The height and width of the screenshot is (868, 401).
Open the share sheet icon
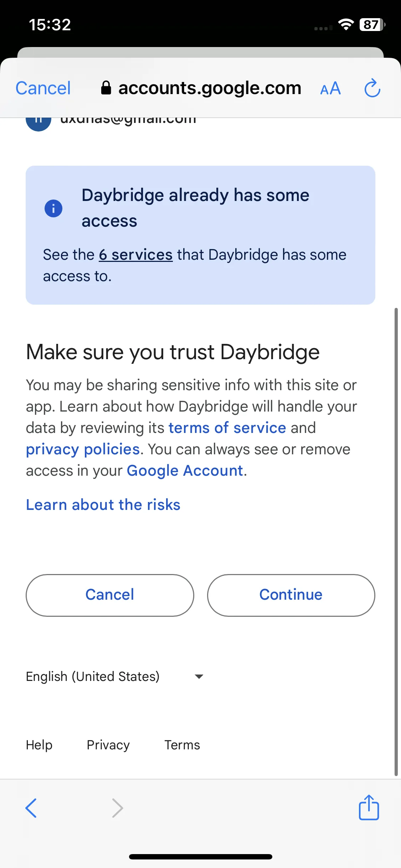click(369, 807)
